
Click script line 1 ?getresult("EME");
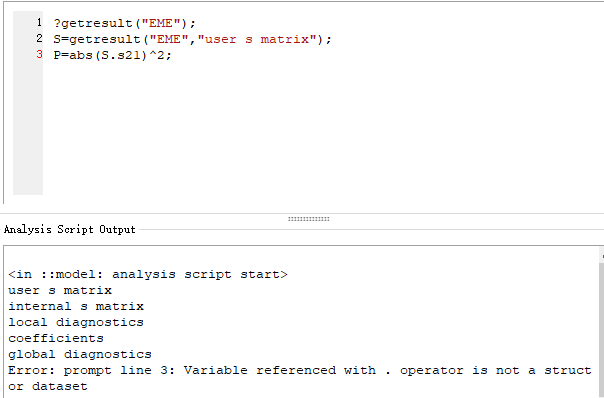[x=124, y=24]
